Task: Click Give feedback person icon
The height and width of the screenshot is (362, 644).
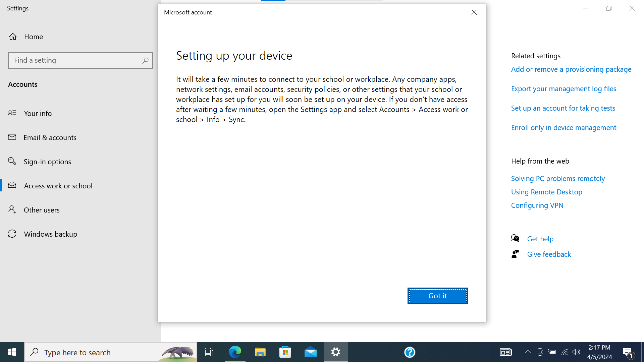Action: click(515, 254)
